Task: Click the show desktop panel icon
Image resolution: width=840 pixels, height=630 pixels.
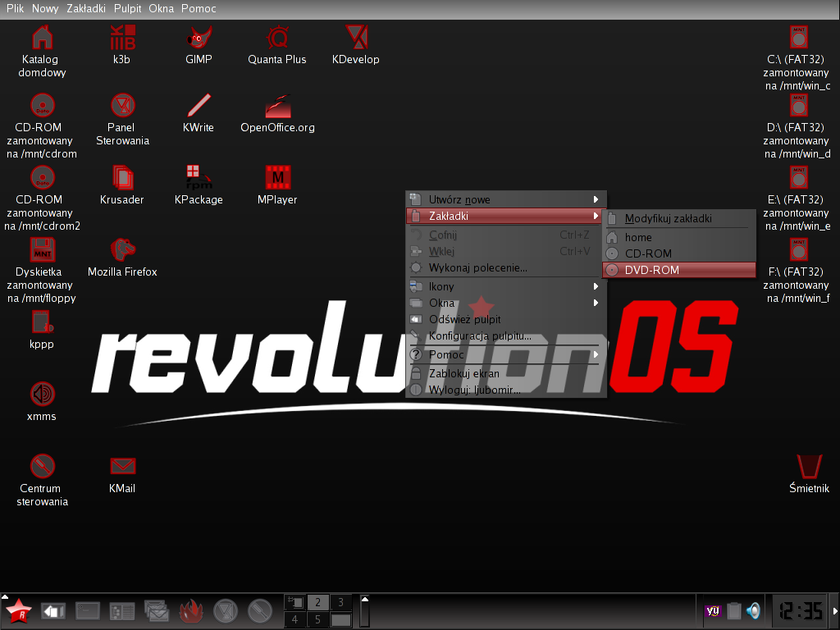Action: coord(53,611)
